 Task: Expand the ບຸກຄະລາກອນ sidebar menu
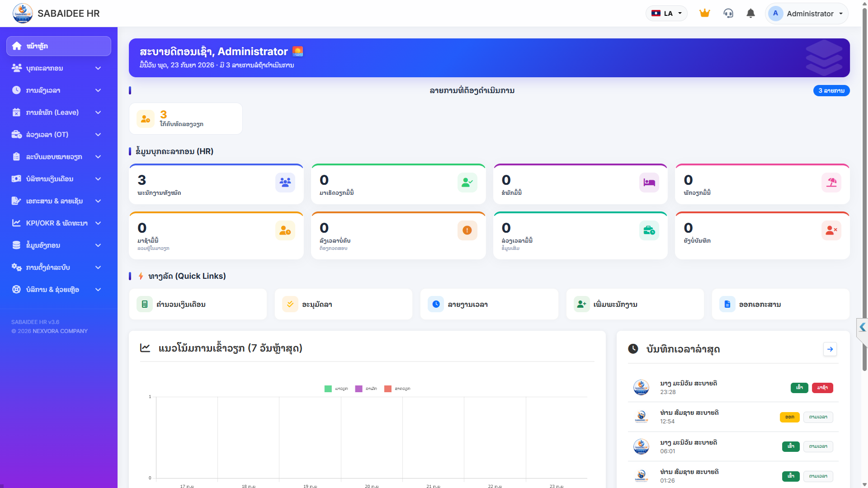click(59, 68)
